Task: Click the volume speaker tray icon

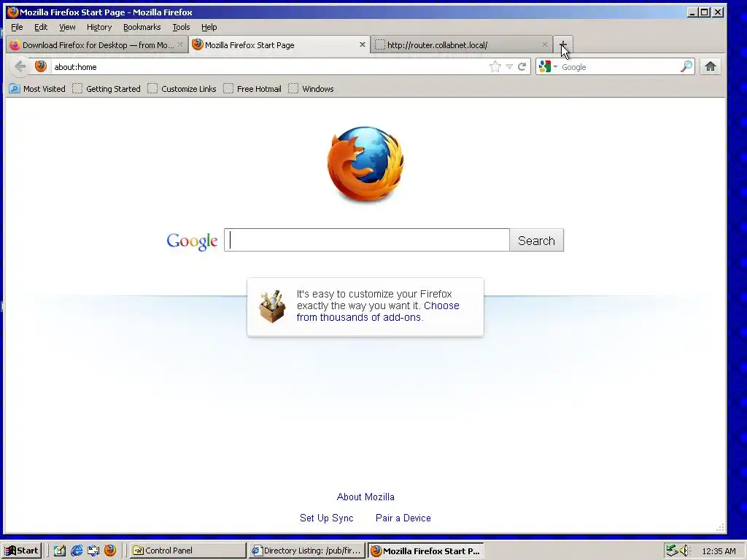Action: pyautogui.click(x=684, y=551)
